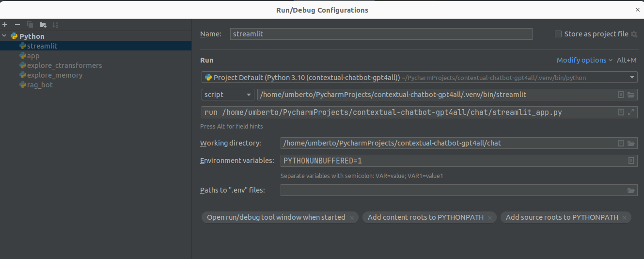Open the Store as project file gear settings
The width and height of the screenshot is (644, 259).
point(633,34)
